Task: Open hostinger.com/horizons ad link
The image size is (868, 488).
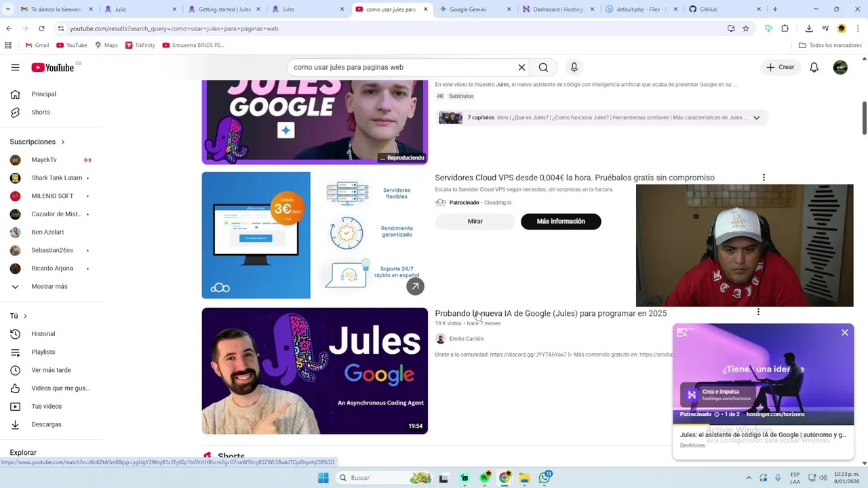Action: 775,414
